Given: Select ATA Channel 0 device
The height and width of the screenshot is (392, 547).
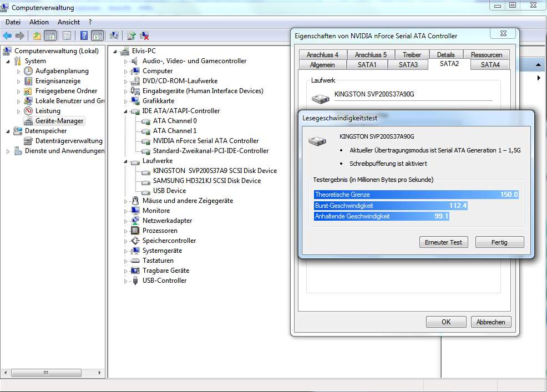Looking at the screenshot, I should (x=175, y=121).
